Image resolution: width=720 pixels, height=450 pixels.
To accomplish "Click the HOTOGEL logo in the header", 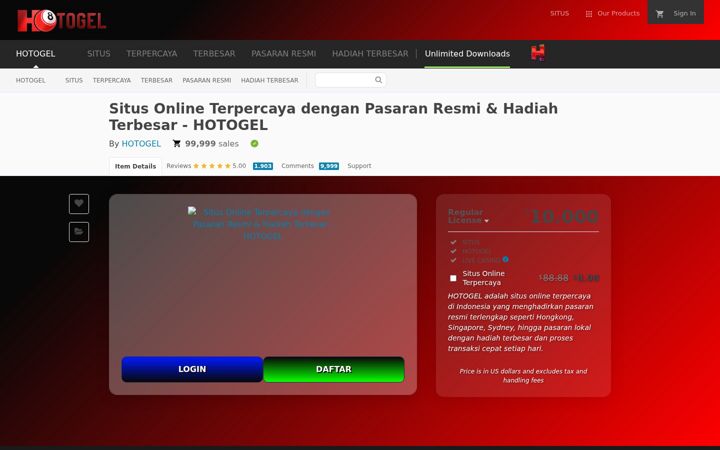I will [62, 21].
